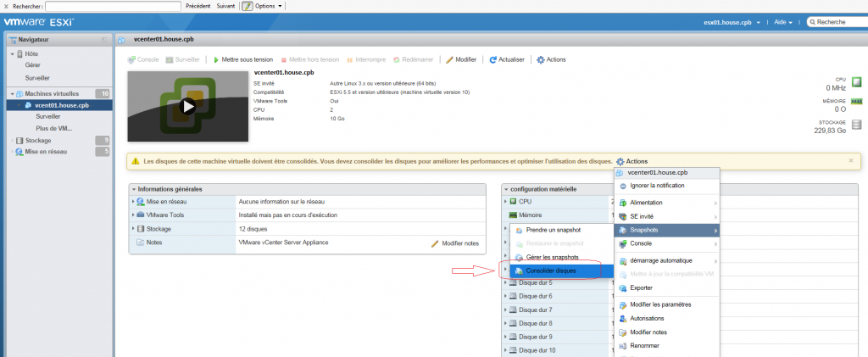Select Mise en réseau in the navigator
Image resolution: width=868 pixels, height=357 pixels.
tap(44, 152)
